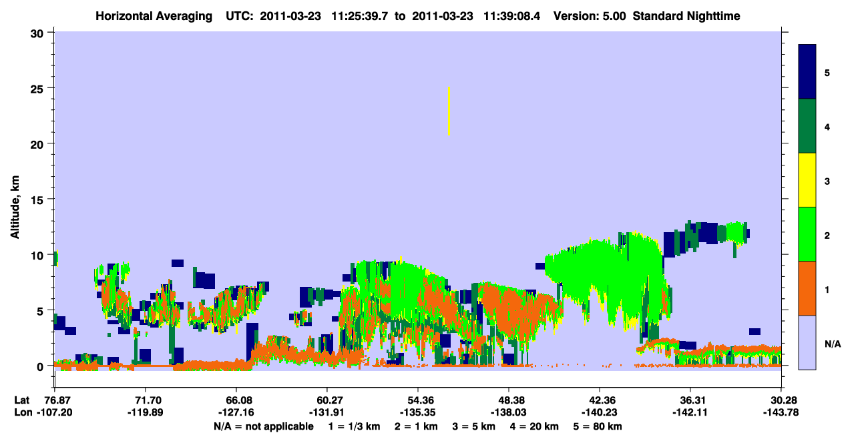Click the 'Lat' row label below the plot
This screenshot has width=868, height=445.
[21, 400]
